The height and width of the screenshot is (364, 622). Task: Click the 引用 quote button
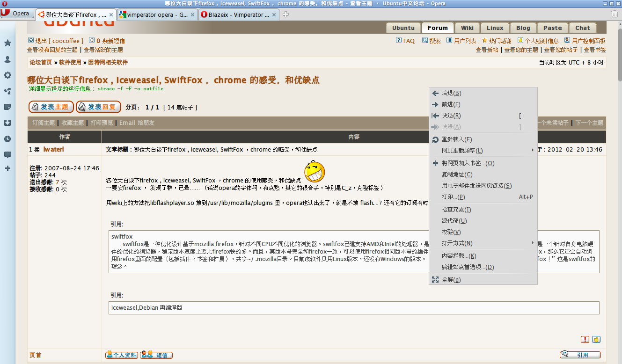pyautogui.click(x=580, y=355)
